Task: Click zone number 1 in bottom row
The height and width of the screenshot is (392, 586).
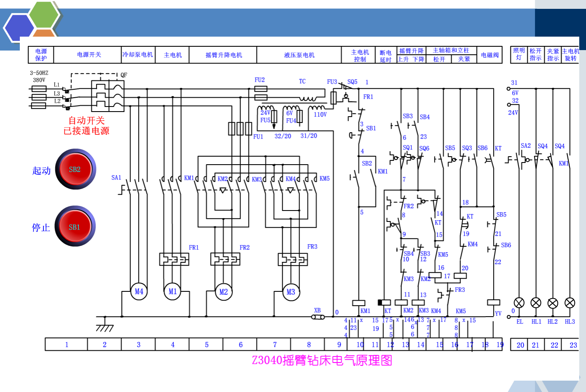Action: click(67, 344)
